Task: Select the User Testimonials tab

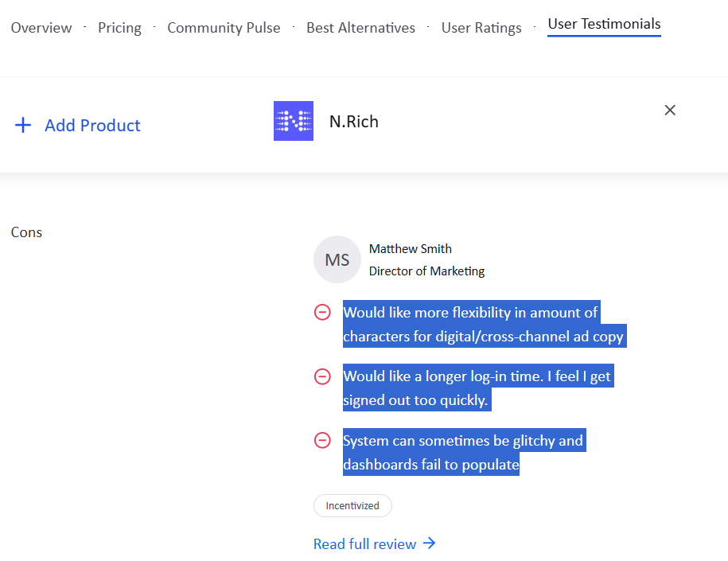Action: pos(604,24)
